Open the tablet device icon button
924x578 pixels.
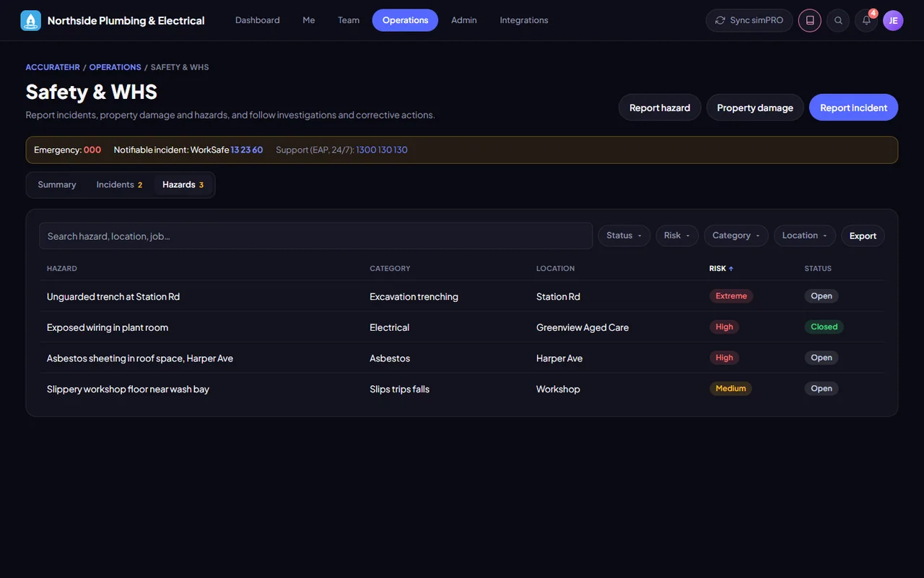pos(810,20)
